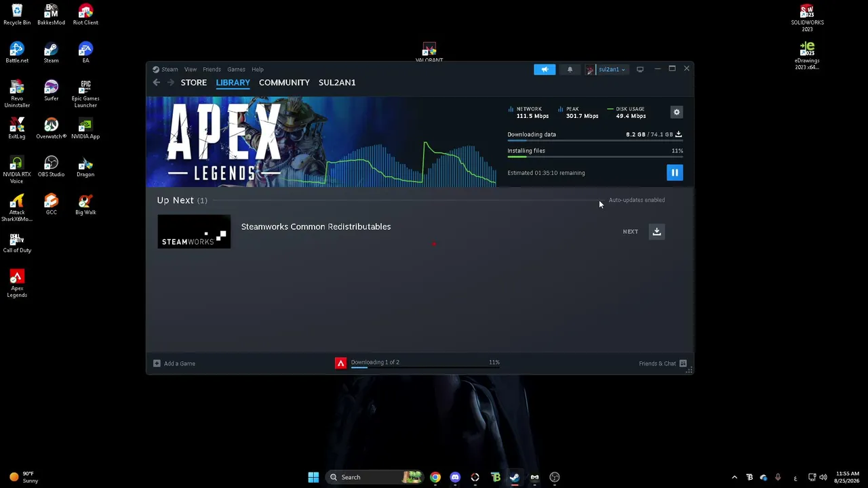This screenshot has height=488, width=868.
Task: Go forward using Steam's forward arrow
Action: coord(171,83)
